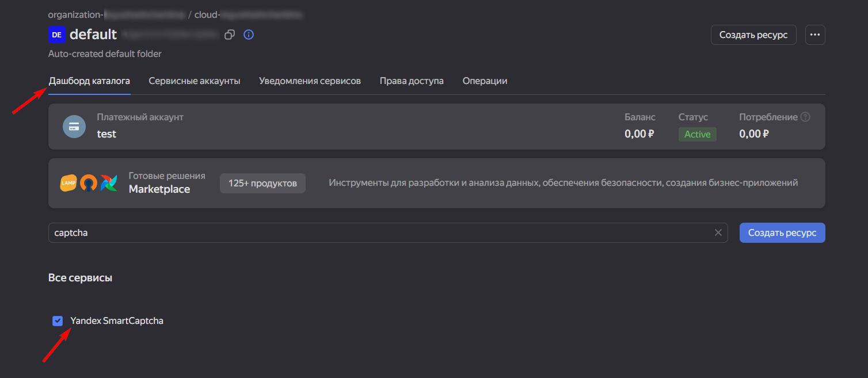Click the top Создать ресурс button
The width and height of the screenshot is (868, 378).
coord(753,35)
